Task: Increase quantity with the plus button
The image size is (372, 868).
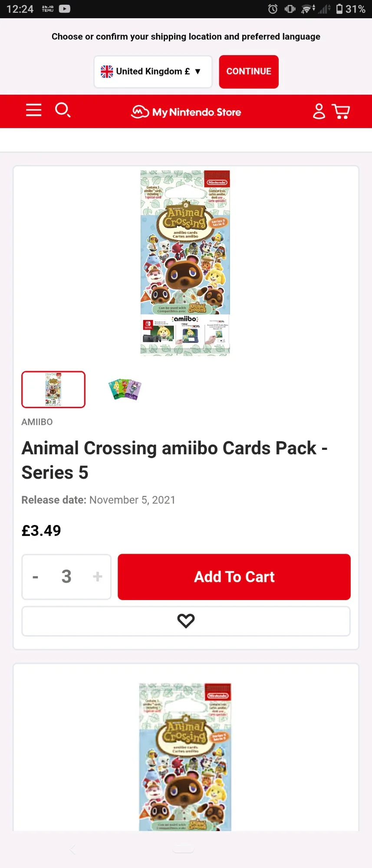Action: pyautogui.click(x=97, y=577)
